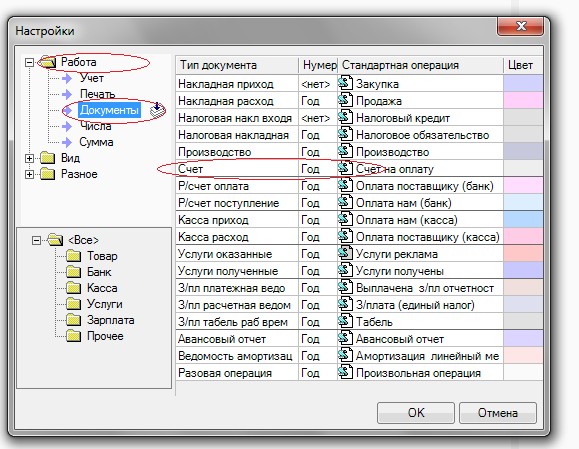Viewport: 579px width, 449px height.
Task: Collapse the <Все> tree node
Action: coord(36,240)
